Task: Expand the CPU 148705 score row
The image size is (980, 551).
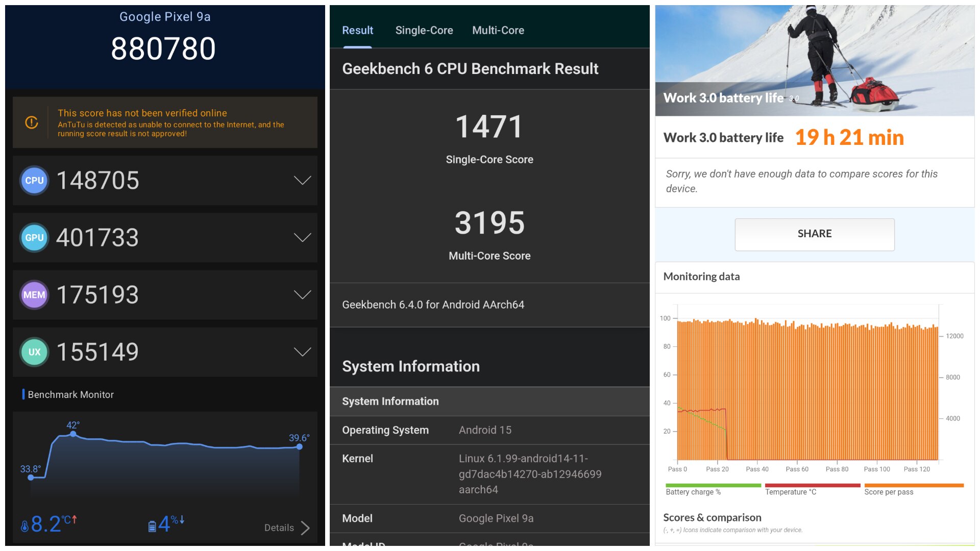Action: (302, 181)
